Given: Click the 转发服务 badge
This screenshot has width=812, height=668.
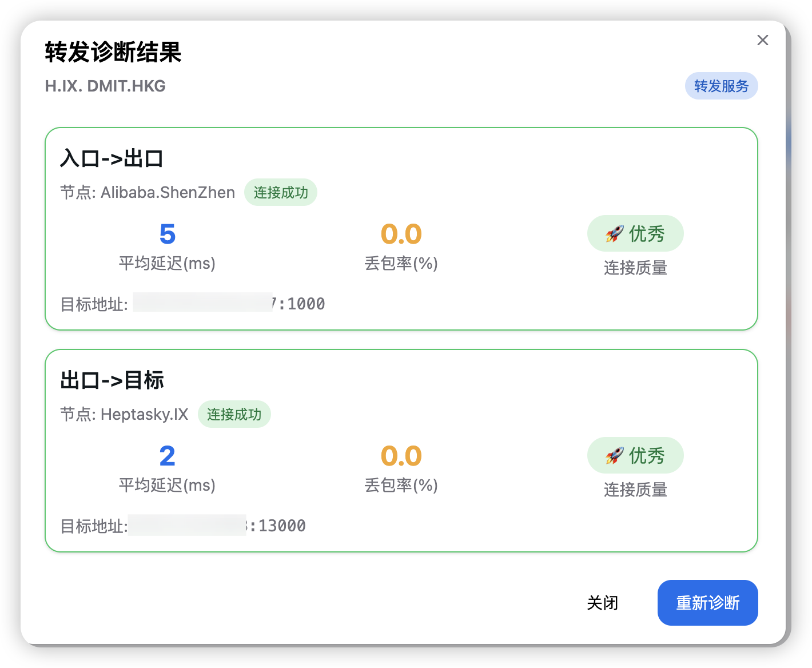Looking at the screenshot, I should [x=721, y=86].
